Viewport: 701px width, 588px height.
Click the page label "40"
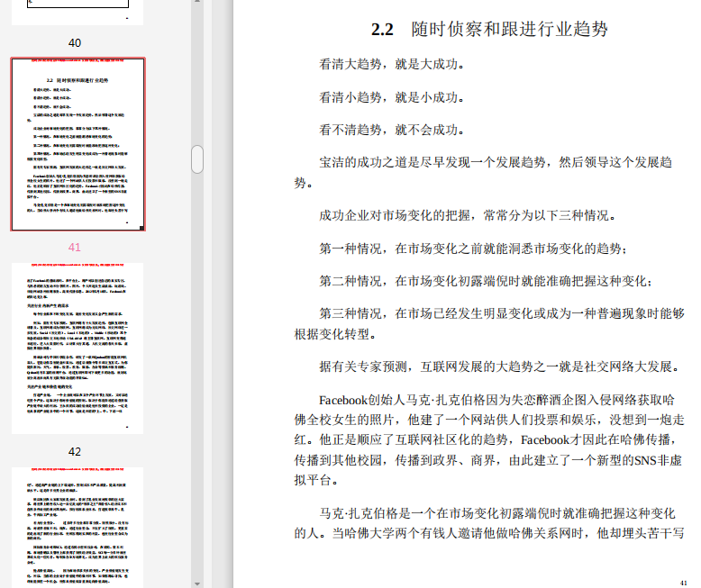click(75, 43)
